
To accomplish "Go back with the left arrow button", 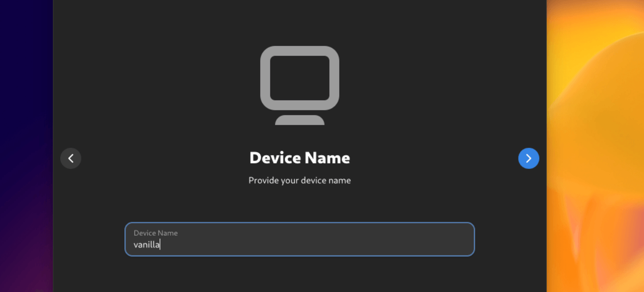I will pos(71,158).
